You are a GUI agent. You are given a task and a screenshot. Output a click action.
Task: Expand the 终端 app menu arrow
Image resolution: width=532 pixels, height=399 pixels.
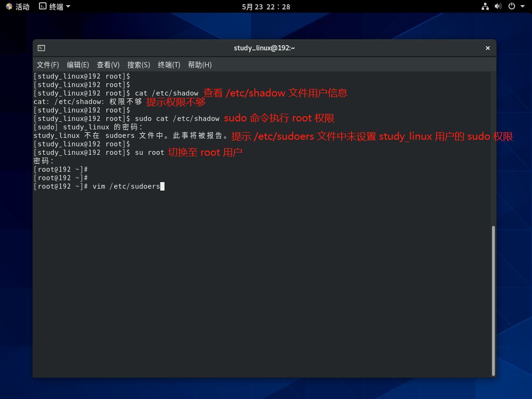[x=68, y=7]
